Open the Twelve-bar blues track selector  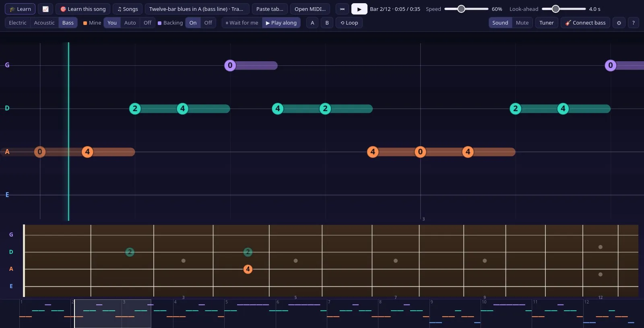click(197, 9)
